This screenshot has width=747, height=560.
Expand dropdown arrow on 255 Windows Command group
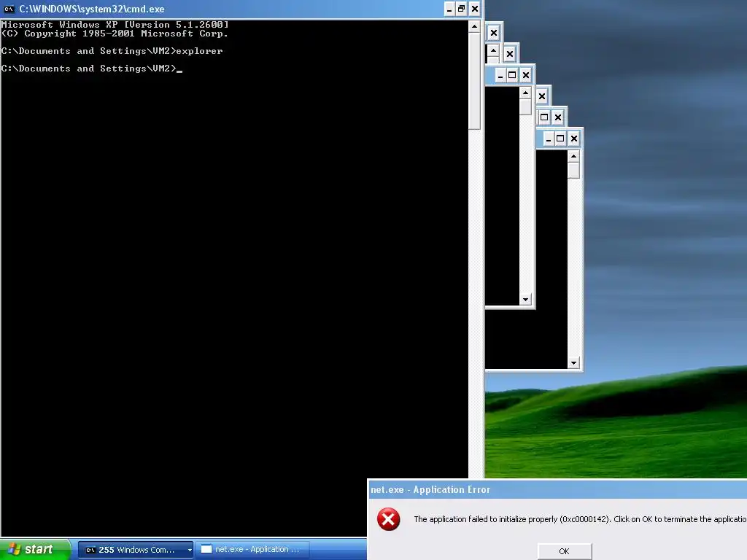tap(190, 550)
